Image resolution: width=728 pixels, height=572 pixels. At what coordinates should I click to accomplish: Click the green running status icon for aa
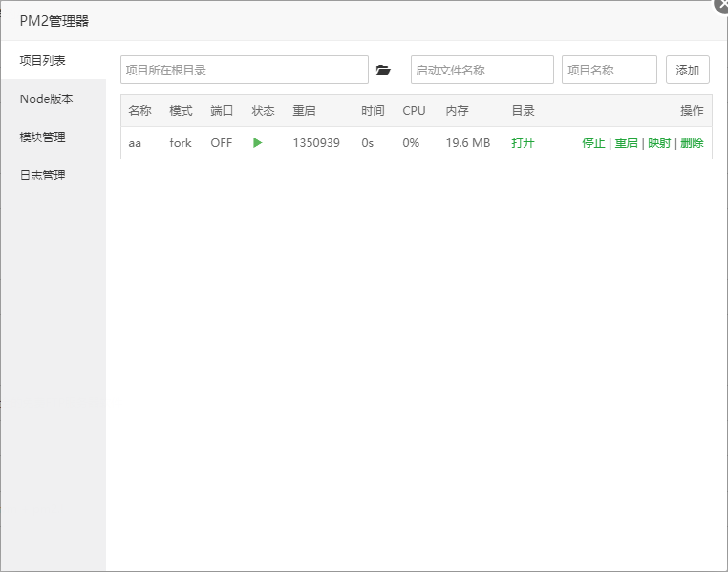pyautogui.click(x=257, y=143)
